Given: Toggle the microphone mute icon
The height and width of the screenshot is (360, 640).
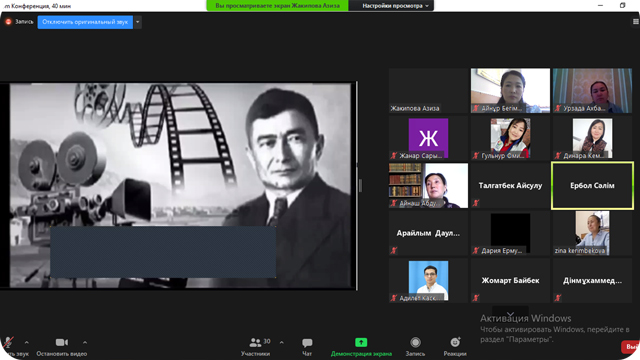Looking at the screenshot, I should (8, 342).
